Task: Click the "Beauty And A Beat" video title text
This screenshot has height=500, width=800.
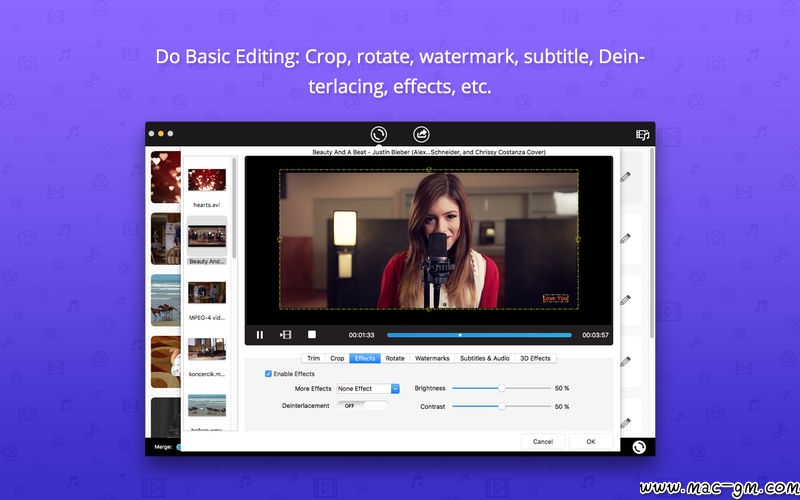Action: pyautogui.click(x=429, y=152)
